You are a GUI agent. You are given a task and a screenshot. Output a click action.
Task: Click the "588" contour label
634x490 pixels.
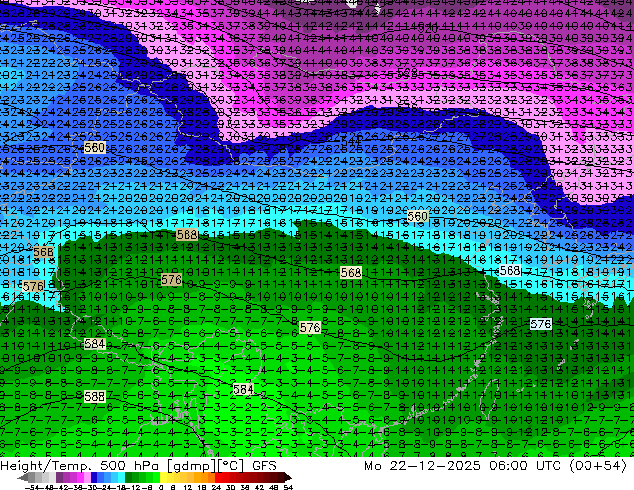tap(95, 397)
